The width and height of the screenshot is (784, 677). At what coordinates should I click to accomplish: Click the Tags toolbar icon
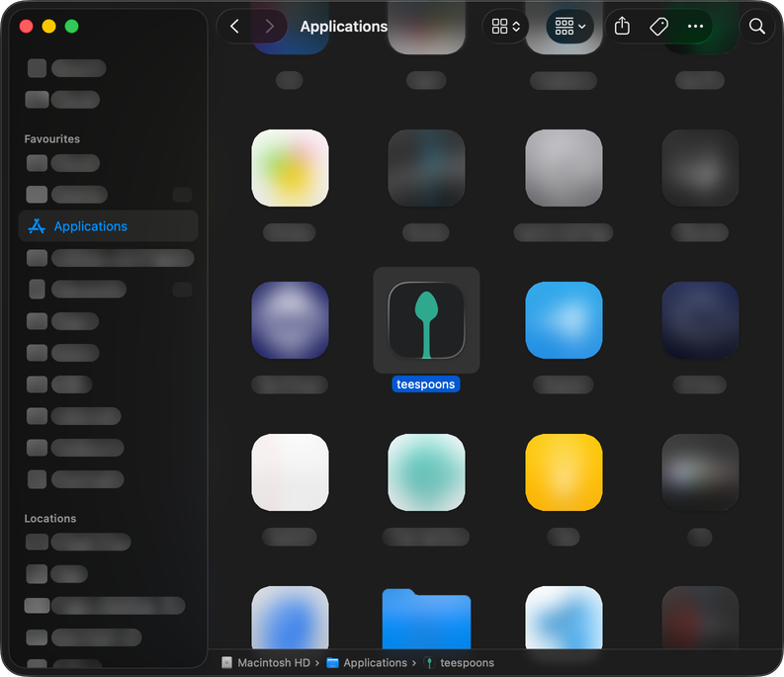(x=659, y=26)
